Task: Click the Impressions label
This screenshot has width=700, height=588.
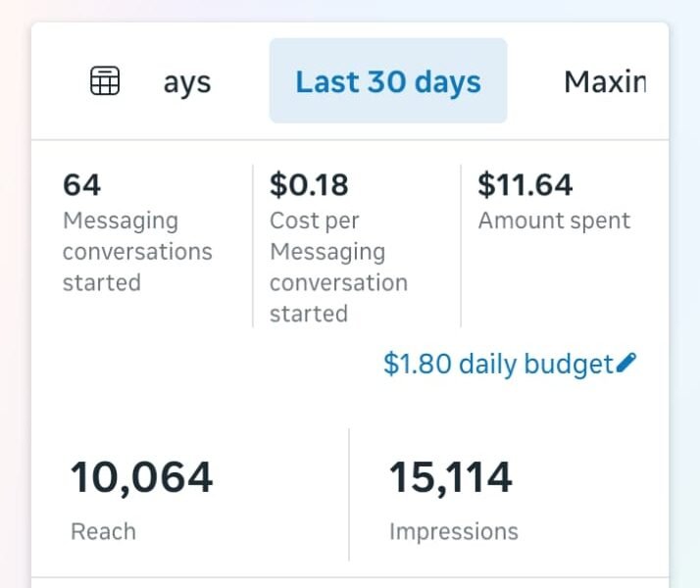Action: [x=453, y=532]
